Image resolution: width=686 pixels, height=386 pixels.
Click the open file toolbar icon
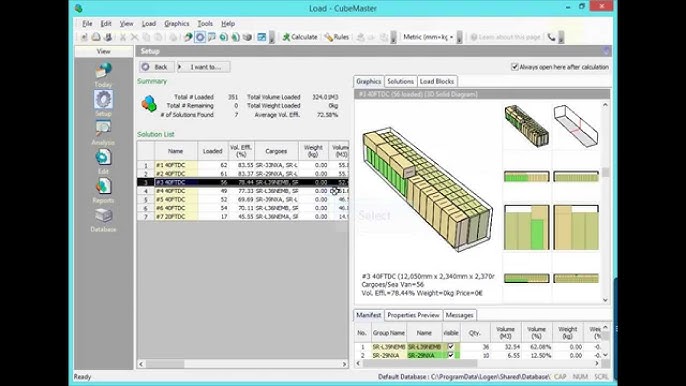(96, 37)
